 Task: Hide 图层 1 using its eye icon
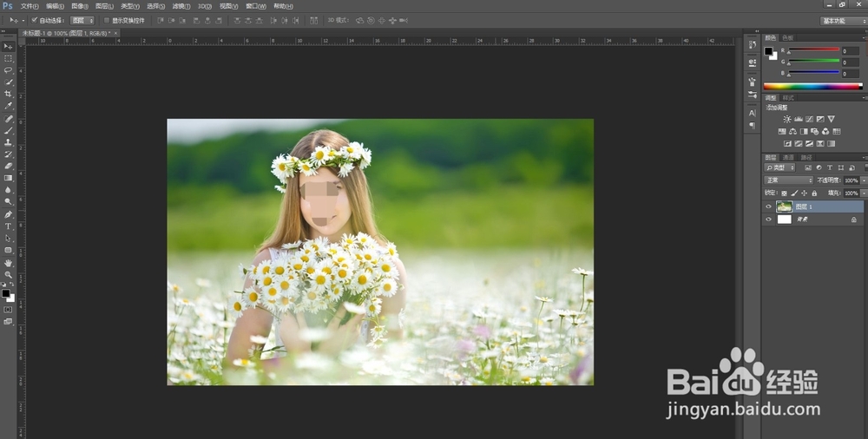tap(768, 206)
